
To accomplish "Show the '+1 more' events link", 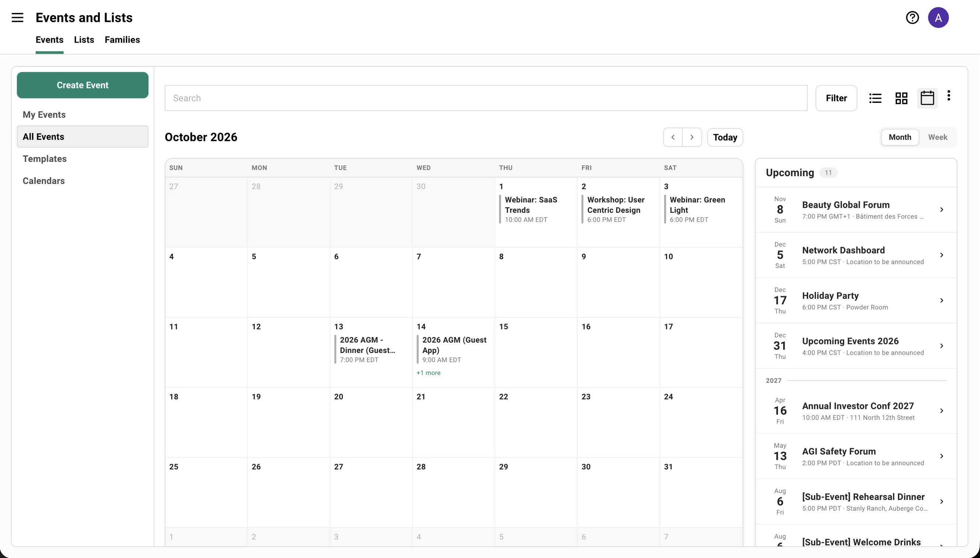I will [x=429, y=373].
